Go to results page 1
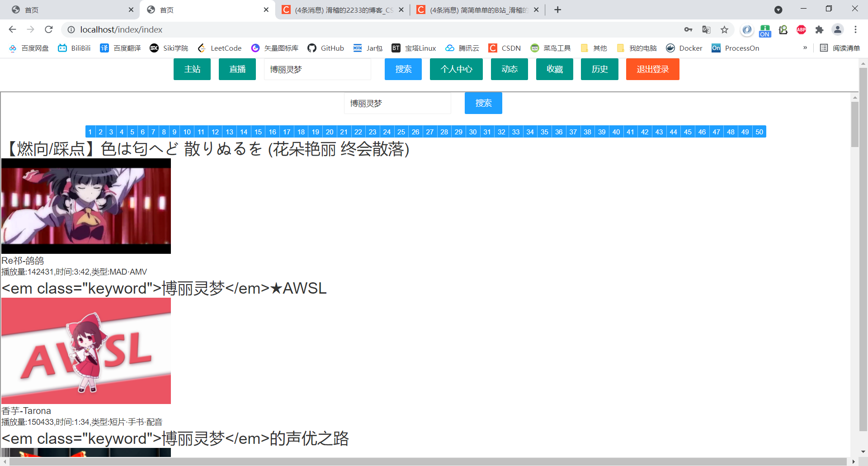 click(x=90, y=132)
